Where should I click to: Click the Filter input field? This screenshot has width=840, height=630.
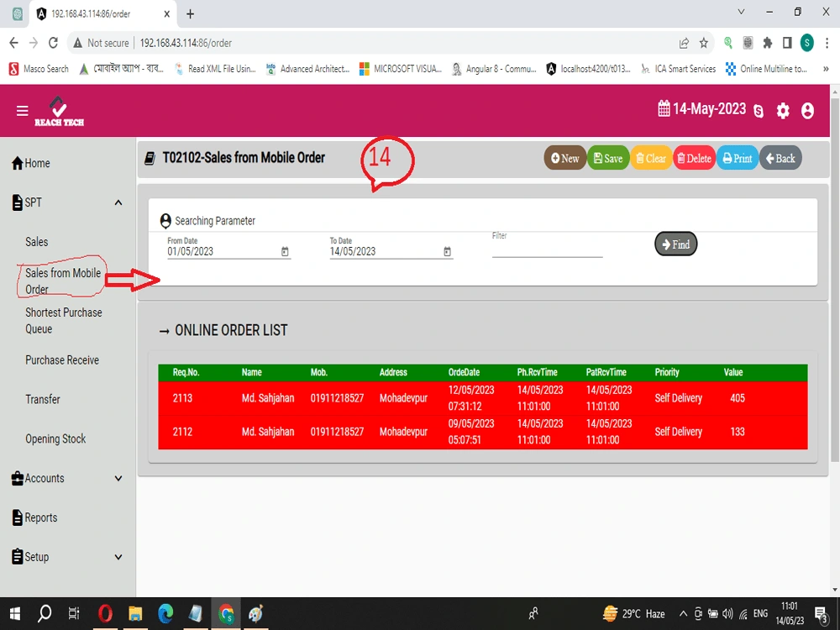[x=547, y=250]
